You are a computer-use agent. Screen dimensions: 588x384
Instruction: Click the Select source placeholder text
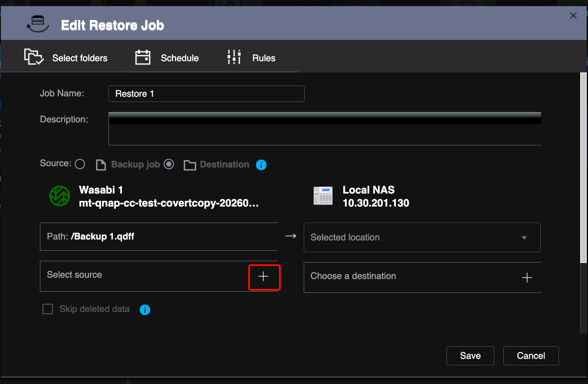(75, 275)
